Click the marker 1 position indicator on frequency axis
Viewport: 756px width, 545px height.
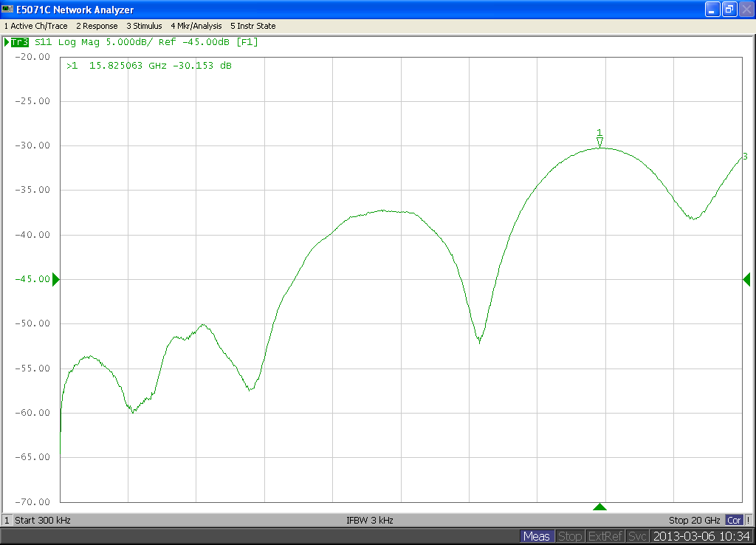pyautogui.click(x=599, y=507)
